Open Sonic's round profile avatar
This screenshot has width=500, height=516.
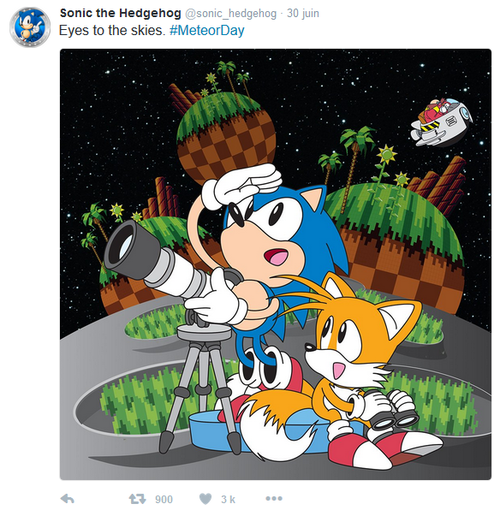pos(30,27)
